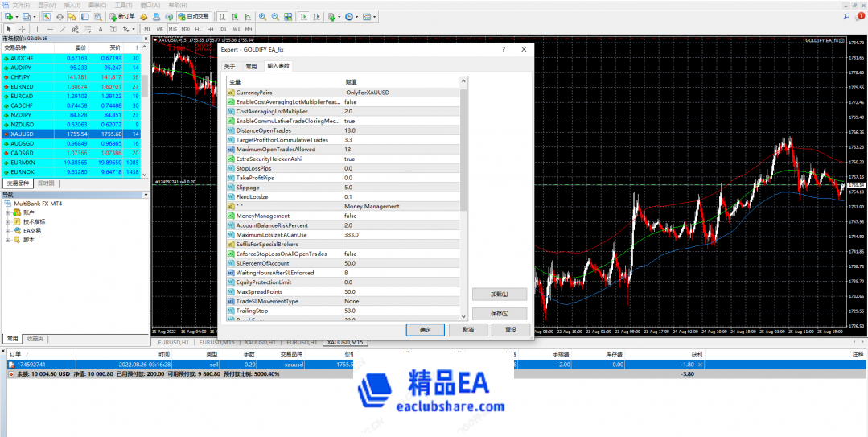This screenshot has width=868, height=437.
Task: Select the Fibonacci retracement tool
Action: coord(88,29)
